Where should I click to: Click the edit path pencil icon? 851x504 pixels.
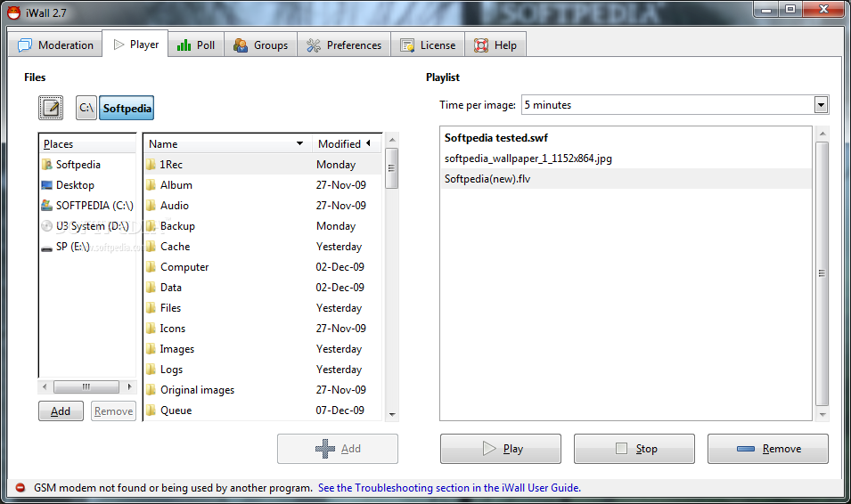pyautogui.click(x=51, y=108)
